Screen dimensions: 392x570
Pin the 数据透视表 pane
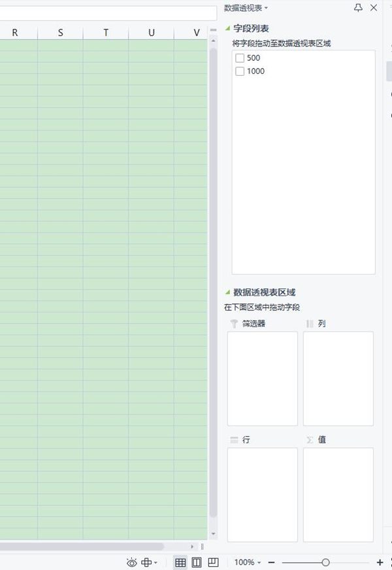pyautogui.click(x=358, y=8)
